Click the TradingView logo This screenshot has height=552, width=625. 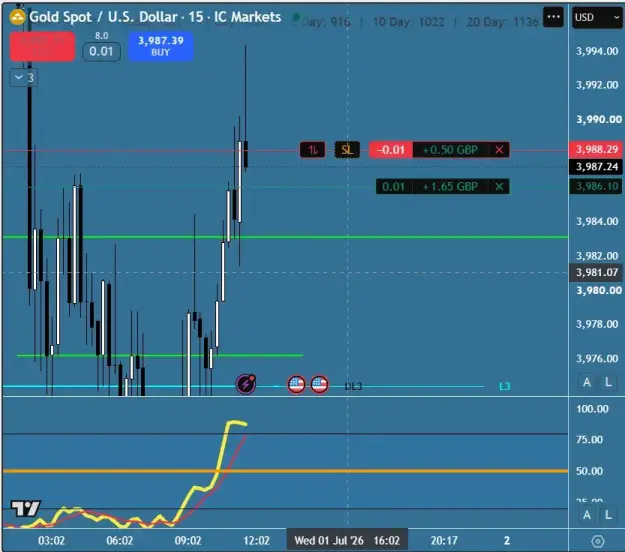26,508
